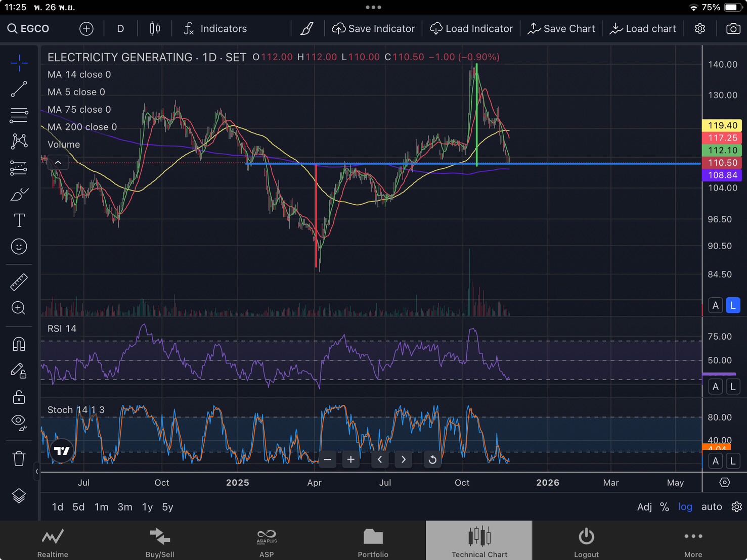Click the MA 200 close indicator label
The height and width of the screenshot is (560, 747).
[82, 127]
